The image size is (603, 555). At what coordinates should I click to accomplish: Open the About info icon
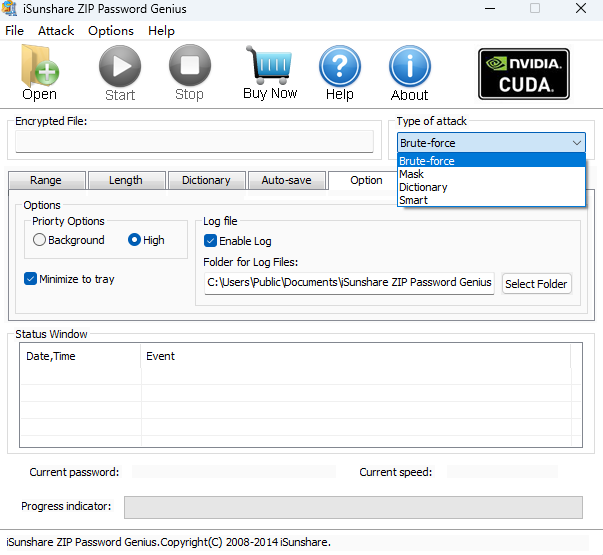coord(410,66)
